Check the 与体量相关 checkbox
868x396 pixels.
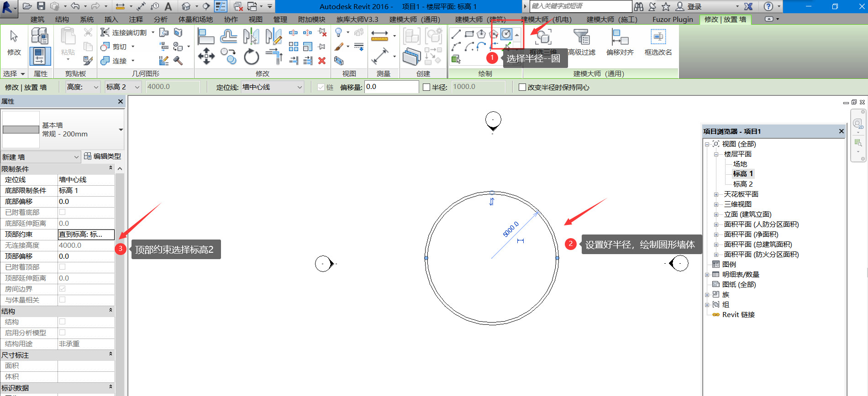(63, 300)
